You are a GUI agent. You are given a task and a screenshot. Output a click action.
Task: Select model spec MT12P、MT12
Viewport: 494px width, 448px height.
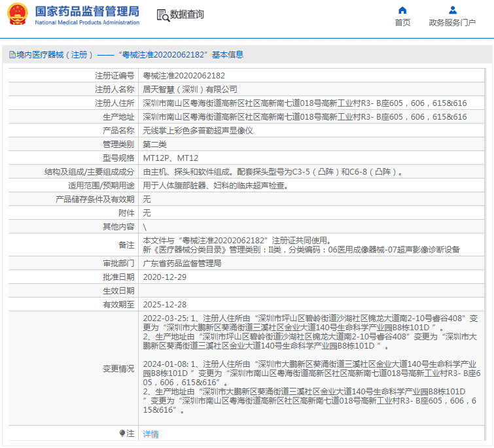point(170,158)
